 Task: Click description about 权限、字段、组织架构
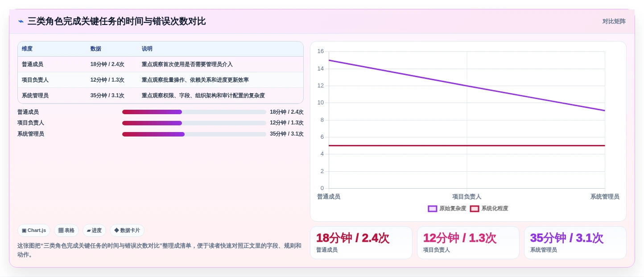click(x=203, y=95)
